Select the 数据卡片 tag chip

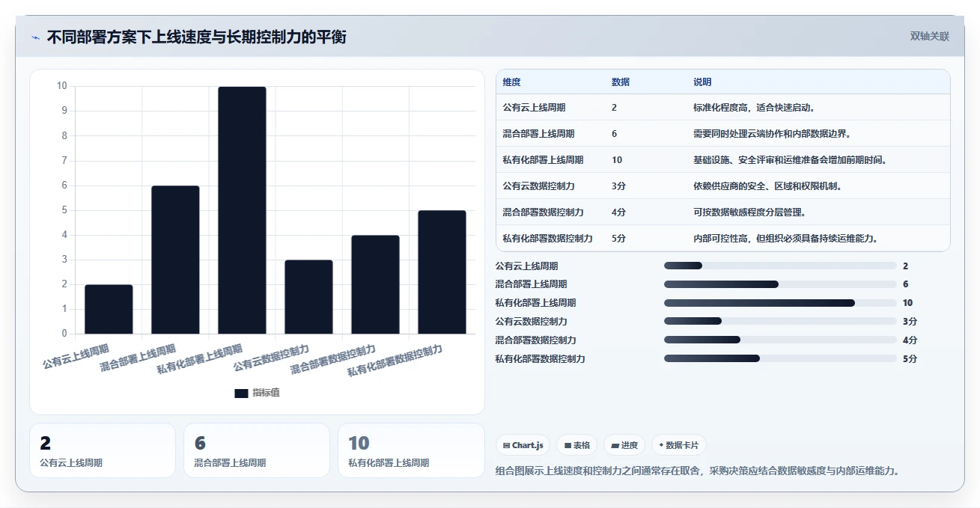[678, 445]
